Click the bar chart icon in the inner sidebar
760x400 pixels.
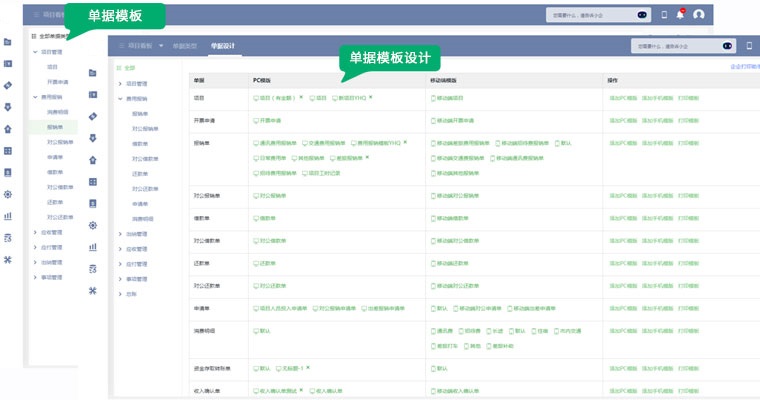click(93, 247)
